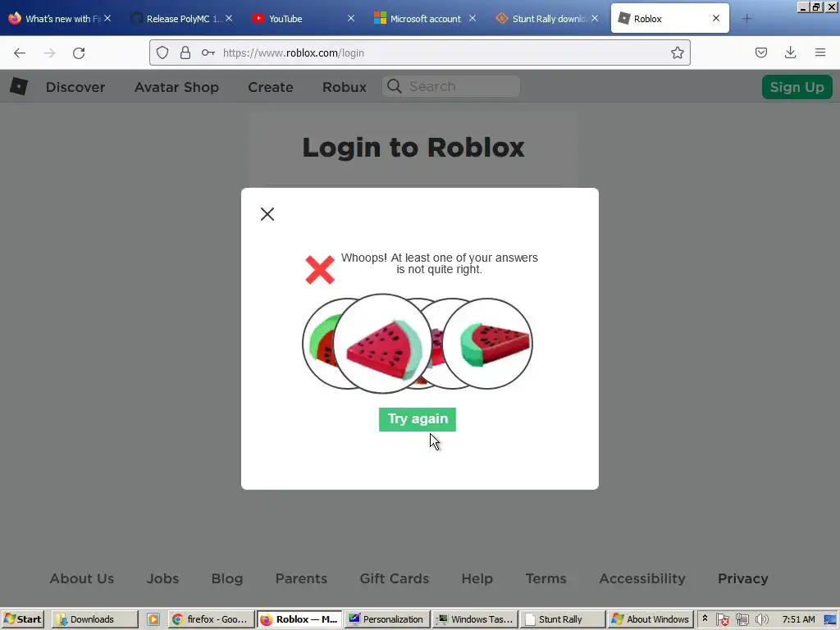
Task: Click the taskbar clock 7:51 AM
Action: tap(798, 619)
